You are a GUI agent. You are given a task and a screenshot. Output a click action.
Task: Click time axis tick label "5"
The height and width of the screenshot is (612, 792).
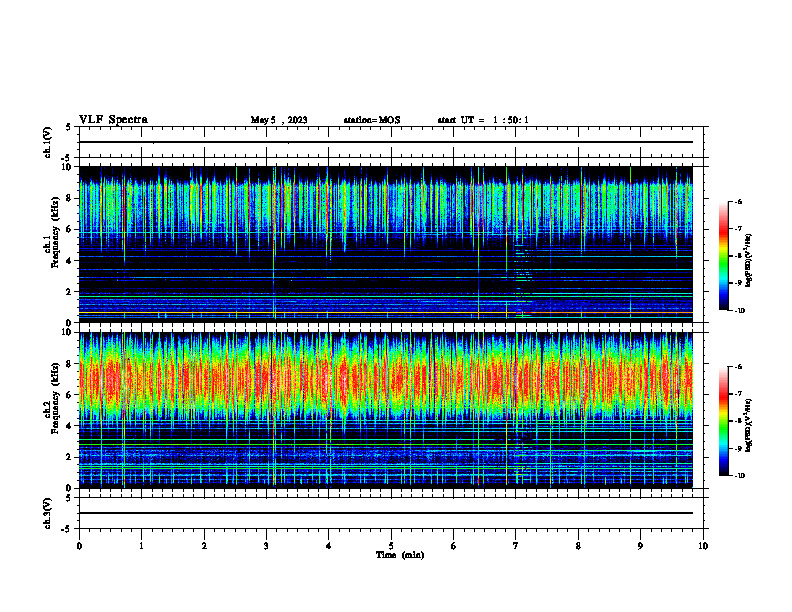pos(391,546)
